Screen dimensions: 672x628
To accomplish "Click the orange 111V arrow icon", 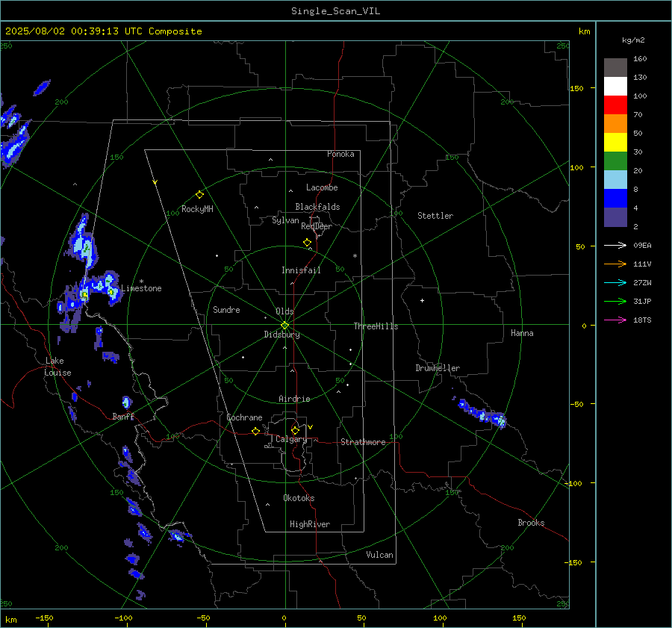I will (615, 264).
